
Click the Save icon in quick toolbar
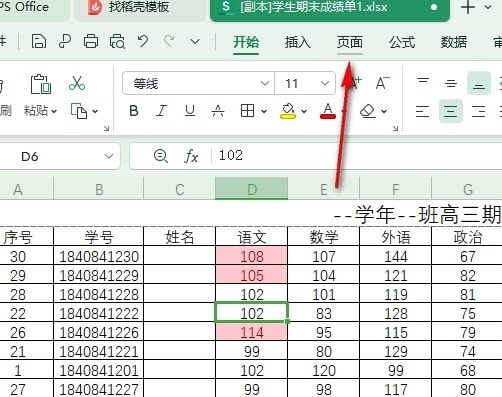[39, 42]
